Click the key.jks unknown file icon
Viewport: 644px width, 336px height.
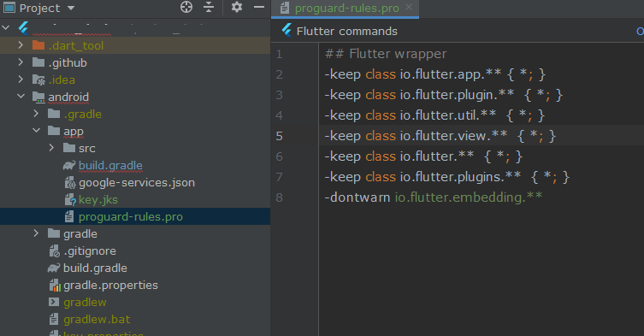tap(70, 199)
